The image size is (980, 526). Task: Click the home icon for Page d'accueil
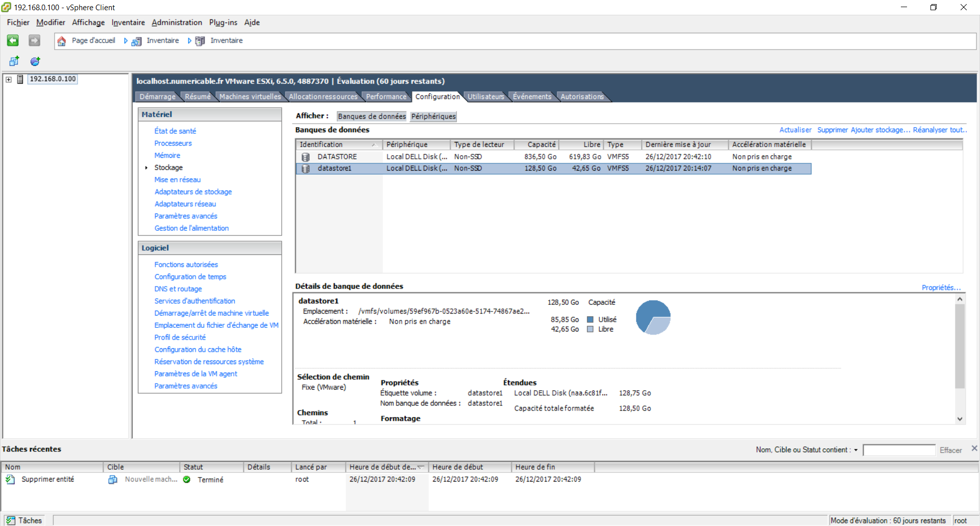[61, 41]
